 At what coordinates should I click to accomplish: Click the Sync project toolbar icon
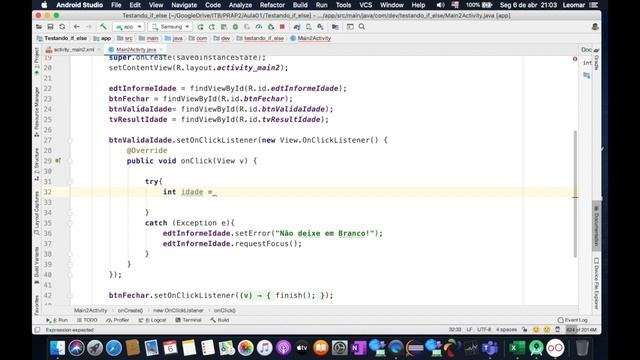[x=62, y=27]
